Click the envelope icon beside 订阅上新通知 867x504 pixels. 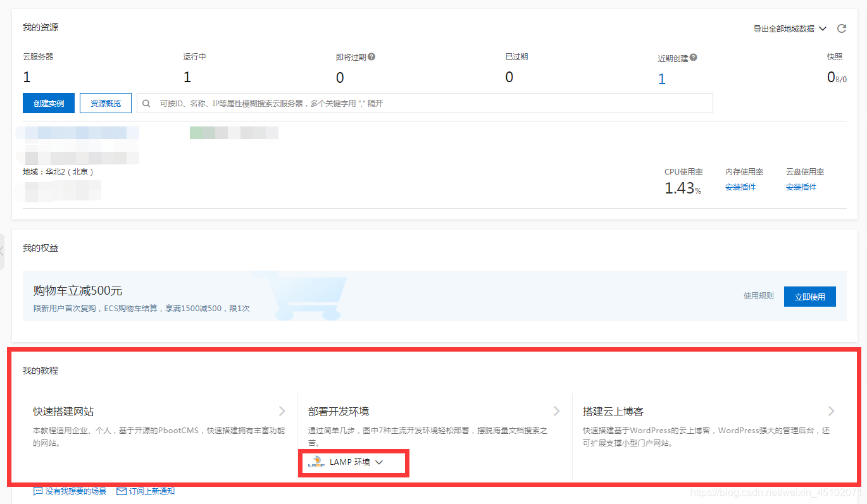click(121, 490)
